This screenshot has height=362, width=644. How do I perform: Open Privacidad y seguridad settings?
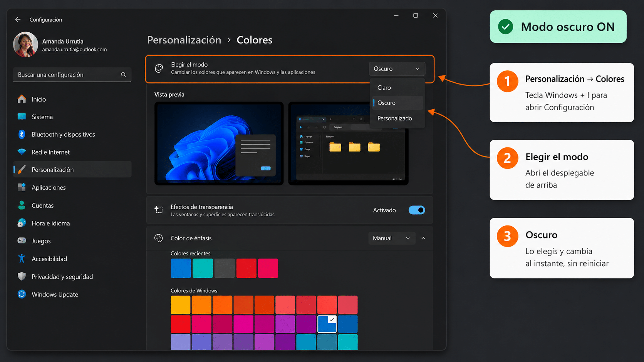[72, 277]
